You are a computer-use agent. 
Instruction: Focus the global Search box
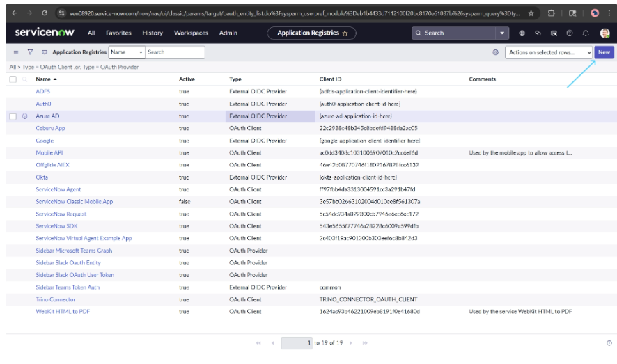point(455,33)
